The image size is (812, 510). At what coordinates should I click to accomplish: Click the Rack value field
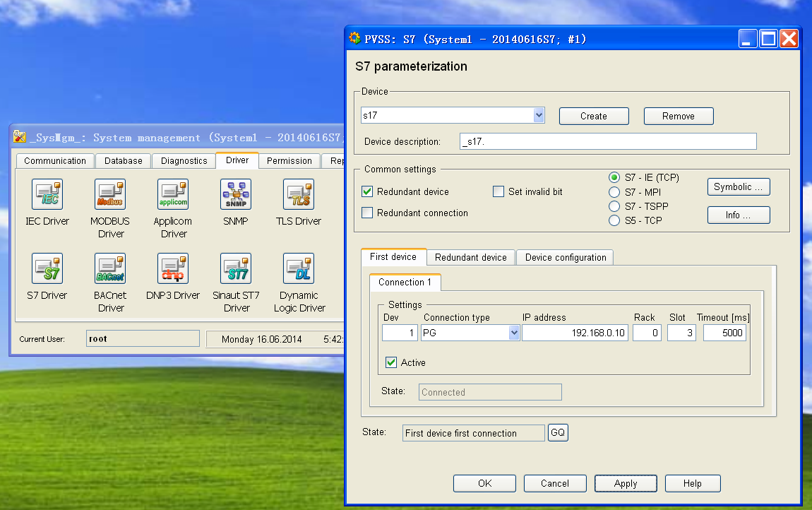pos(647,333)
